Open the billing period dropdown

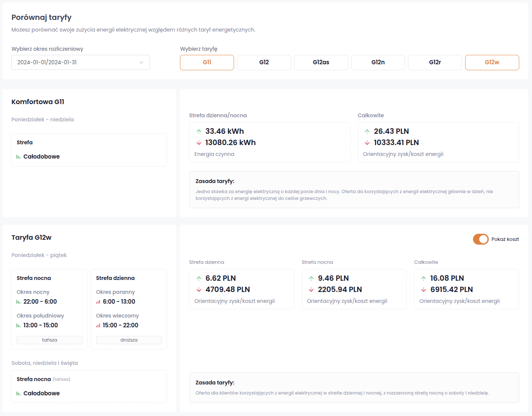click(x=80, y=62)
